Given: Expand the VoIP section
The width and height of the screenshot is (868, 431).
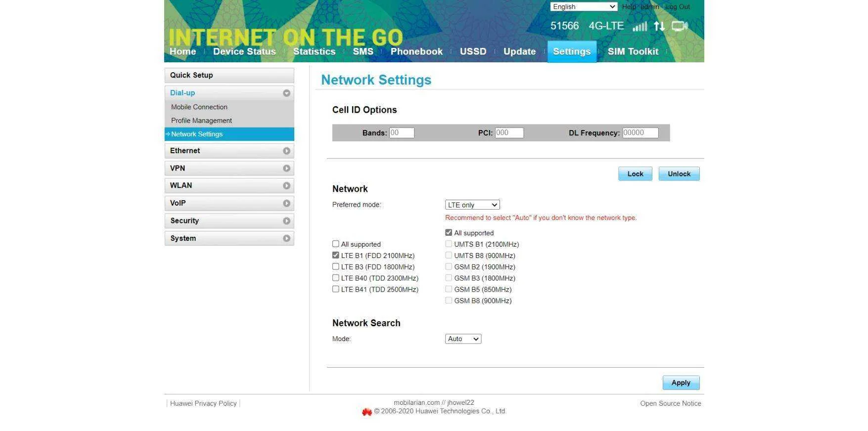Looking at the screenshot, I should 229,203.
